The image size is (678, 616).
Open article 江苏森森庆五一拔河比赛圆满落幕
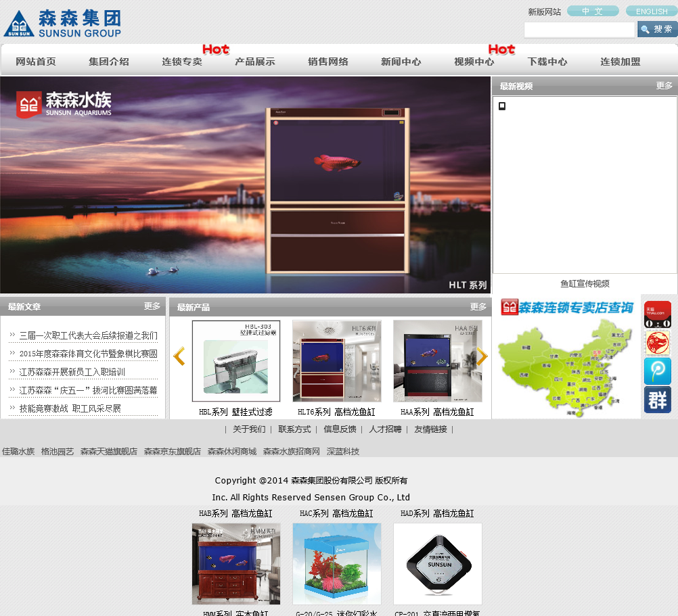click(x=88, y=390)
